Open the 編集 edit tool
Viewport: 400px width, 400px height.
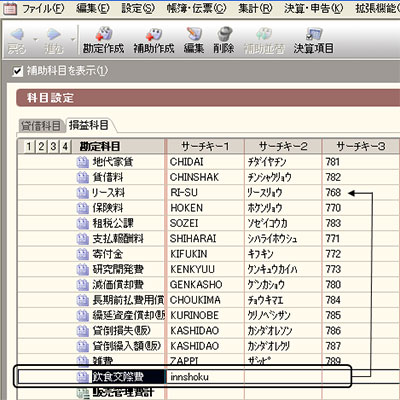click(x=194, y=41)
